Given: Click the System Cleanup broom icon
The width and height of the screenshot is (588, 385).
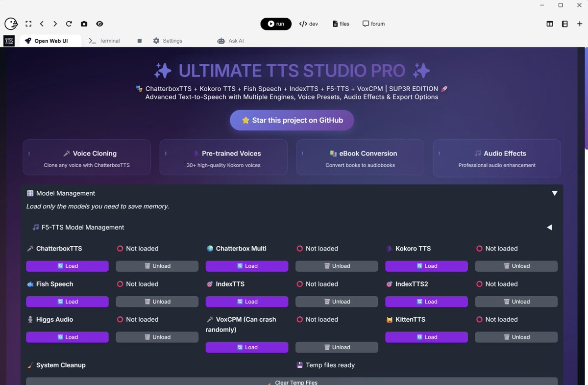Looking at the screenshot, I should tap(30, 365).
